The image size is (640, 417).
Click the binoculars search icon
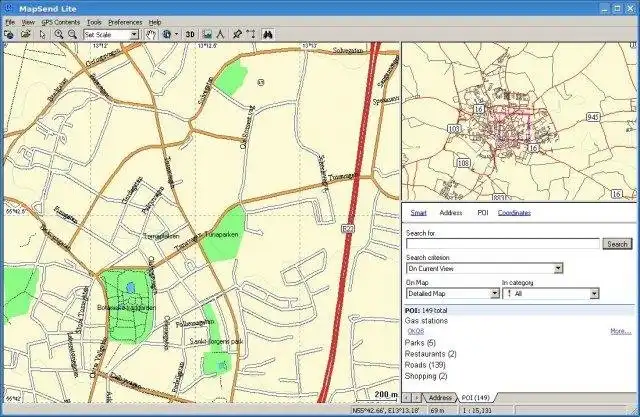(x=268, y=35)
